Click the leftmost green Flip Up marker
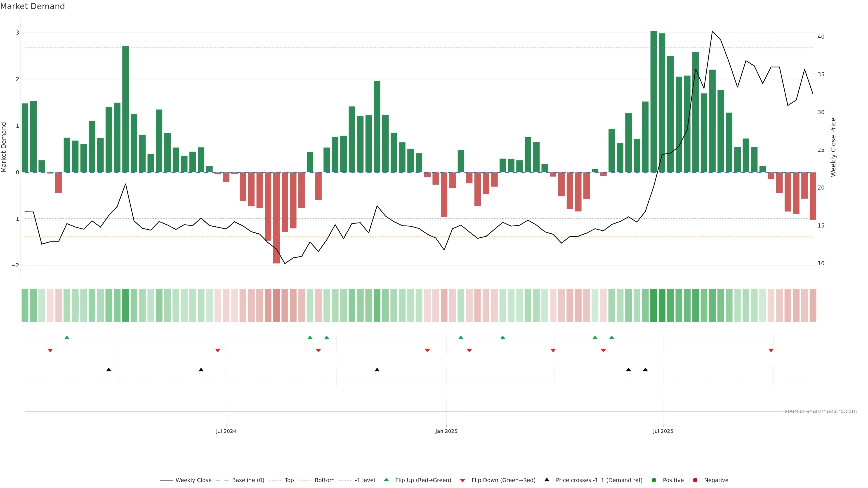Image resolution: width=868 pixels, height=488 pixels. point(67,338)
